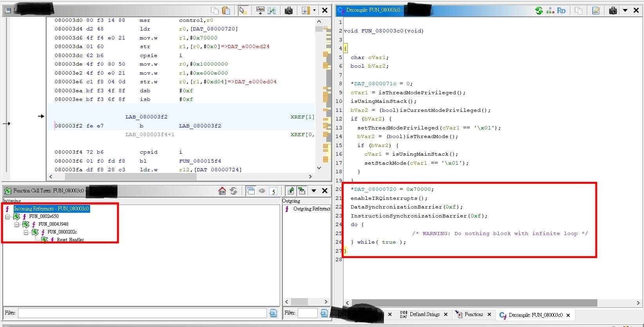Open the Listing field editor icon

point(260,11)
